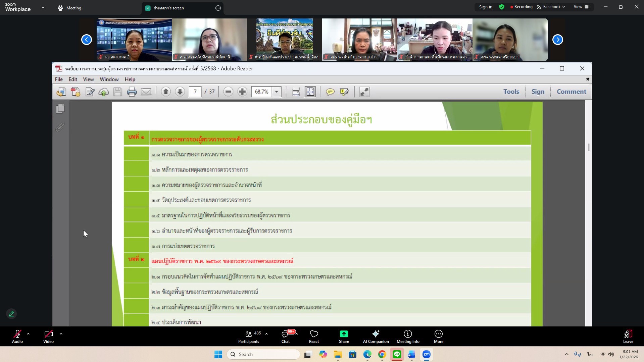Click the page number input field
Image resolution: width=644 pixels, height=362 pixels.
pos(195,92)
